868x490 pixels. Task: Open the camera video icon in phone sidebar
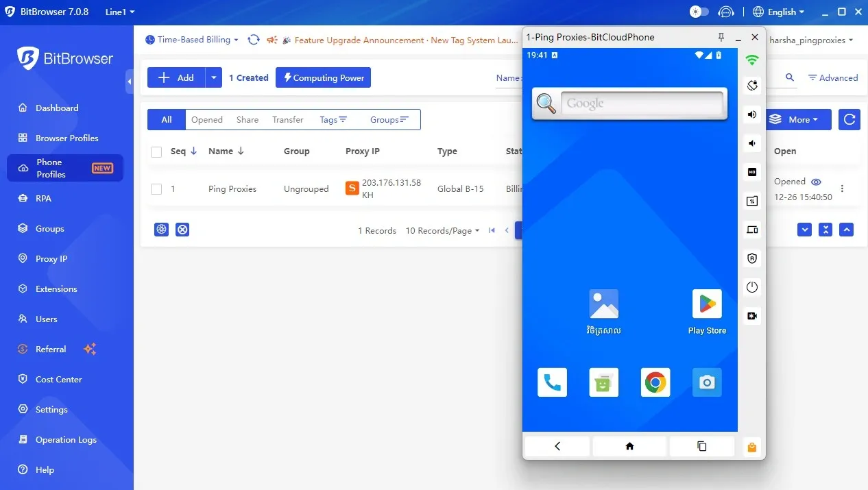click(x=751, y=316)
